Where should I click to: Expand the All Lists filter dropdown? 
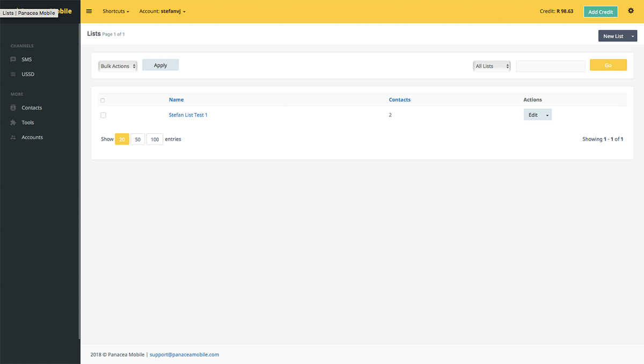pyautogui.click(x=492, y=66)
